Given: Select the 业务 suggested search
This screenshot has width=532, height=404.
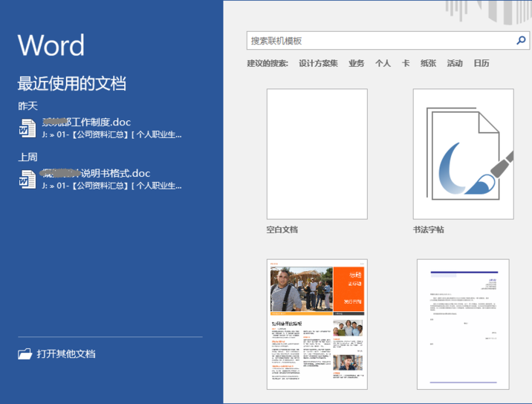Looking at the screenshot, I should point(357,64).
